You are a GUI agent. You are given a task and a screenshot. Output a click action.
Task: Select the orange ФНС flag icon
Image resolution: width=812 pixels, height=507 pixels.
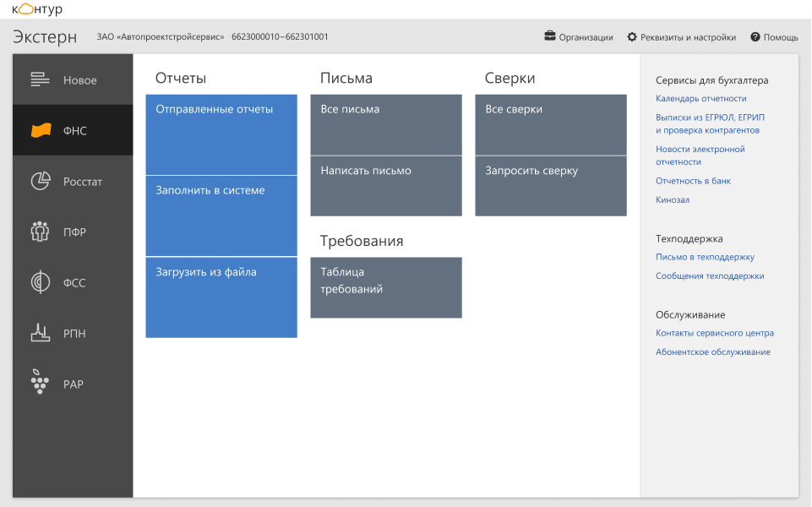point(41,130)
